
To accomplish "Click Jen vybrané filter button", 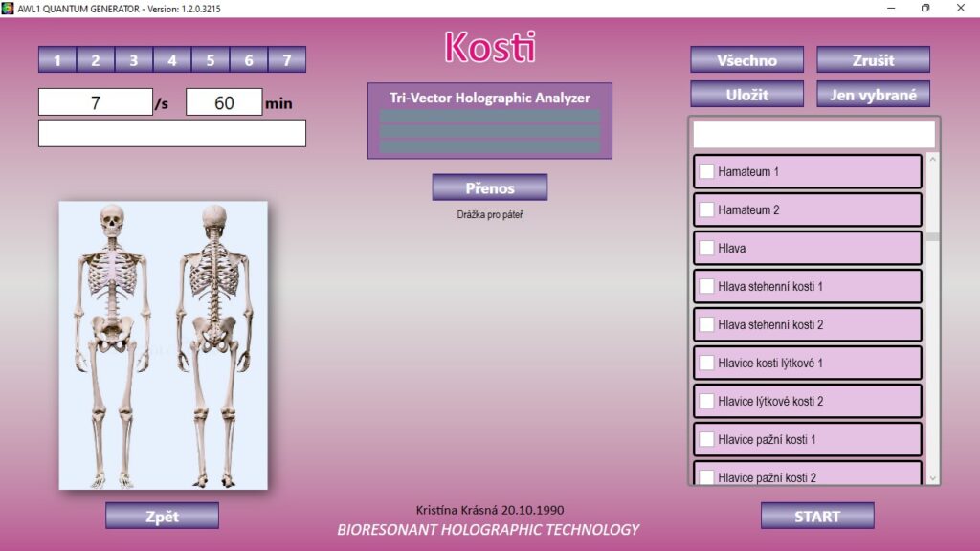I will pos(873,95).
